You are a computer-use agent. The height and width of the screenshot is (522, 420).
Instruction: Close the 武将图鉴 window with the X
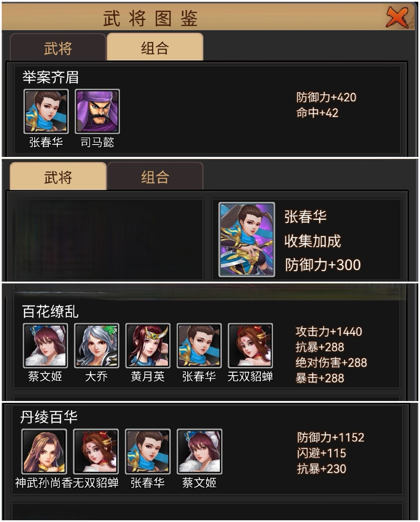coord(397,18)
